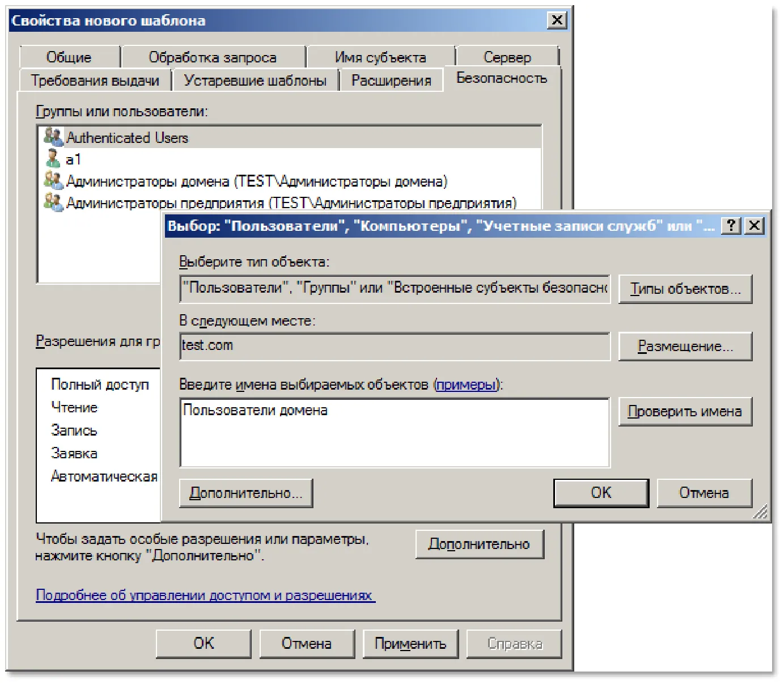Close the object selection dialog
This screenshot has height=684, width=784.
coord(754,226)
